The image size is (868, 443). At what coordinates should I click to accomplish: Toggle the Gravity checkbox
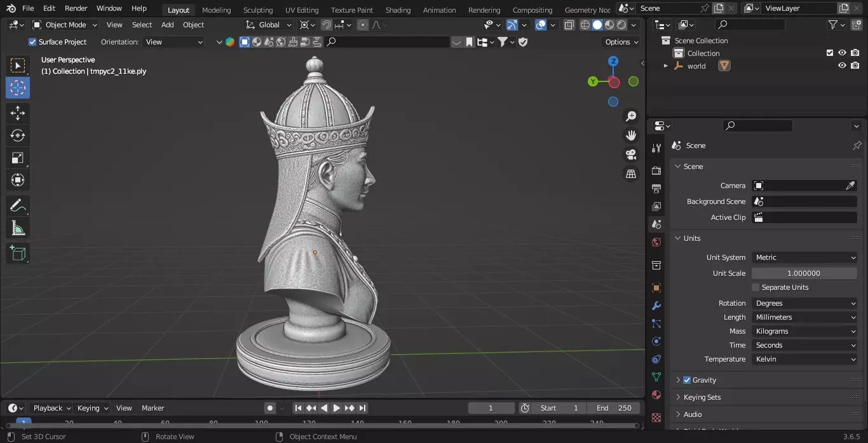pyautogui.click(x=687, y=380)
